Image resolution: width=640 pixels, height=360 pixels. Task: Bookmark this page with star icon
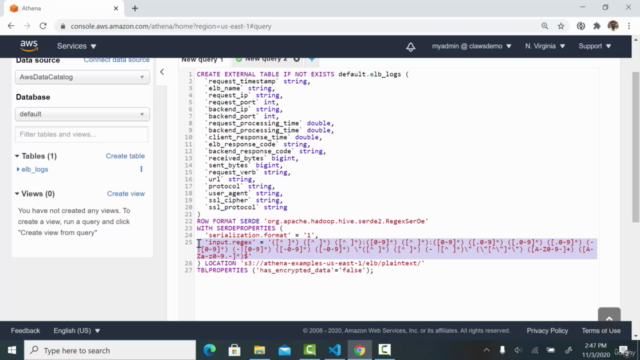561,26
